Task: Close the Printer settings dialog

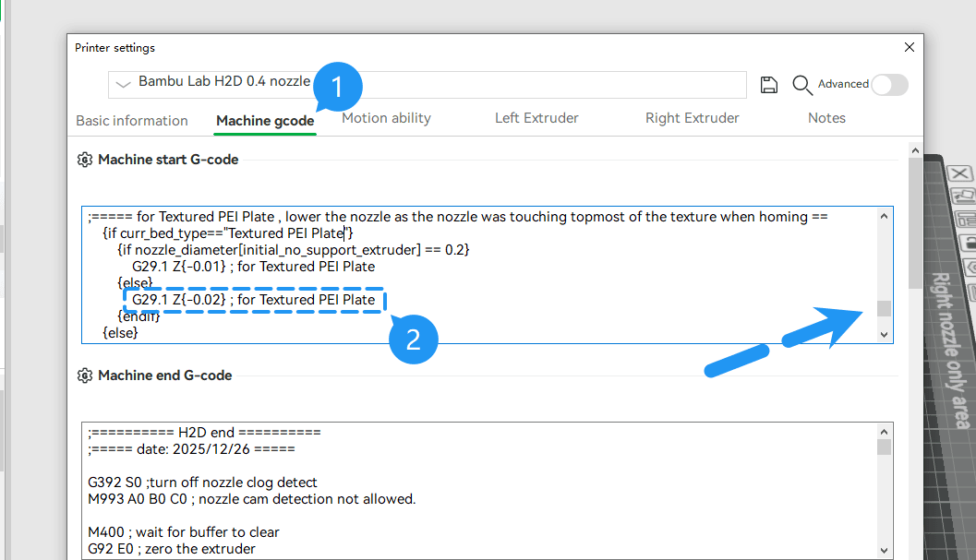Action: (x=910, y=47)
